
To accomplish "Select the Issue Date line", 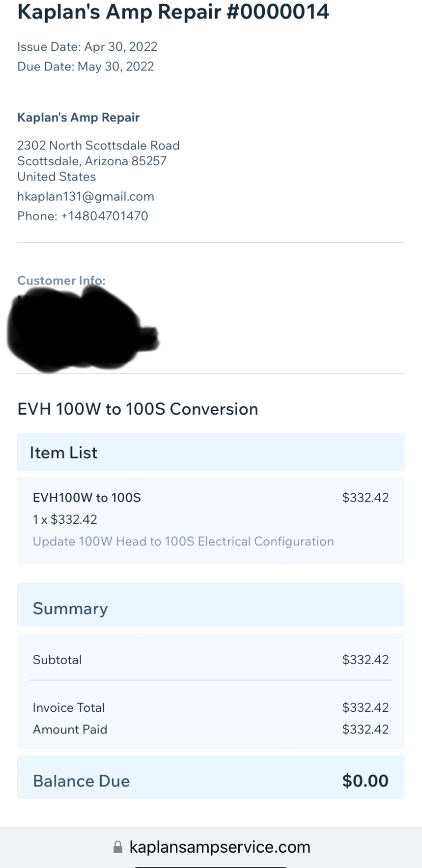I will [x=87, y=47].
